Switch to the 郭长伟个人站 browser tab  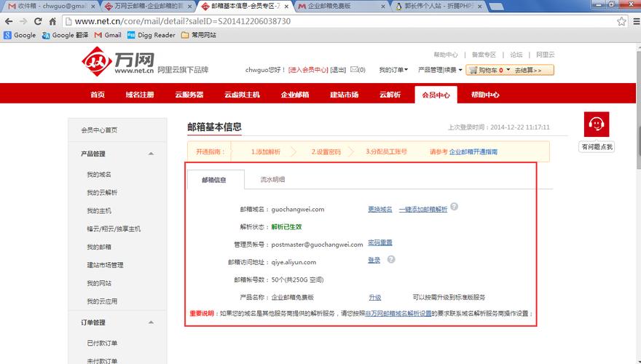[439, 6]
